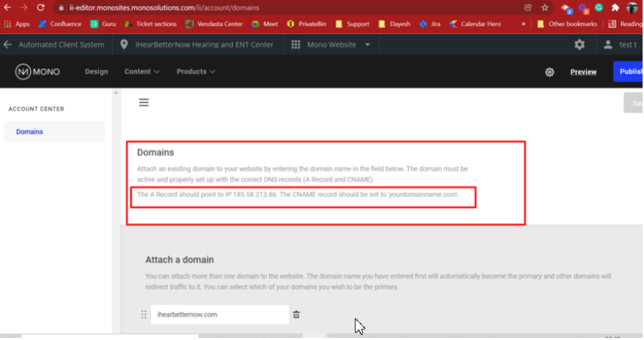Click the blue Publish button
The height and width of the screenshot is (340, 644).
coord(628,72)
